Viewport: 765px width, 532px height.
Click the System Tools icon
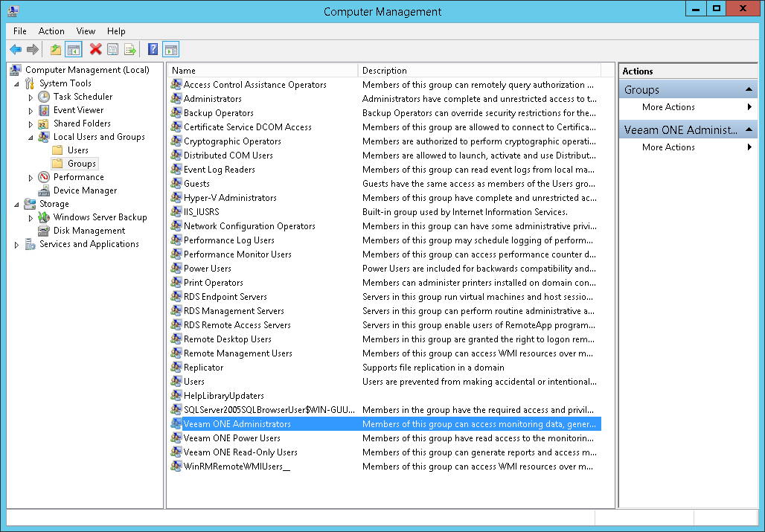point(30,83)
